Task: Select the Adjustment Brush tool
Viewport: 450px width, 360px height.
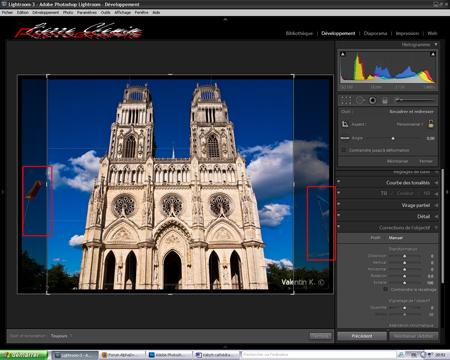Action: pos(414,100)
